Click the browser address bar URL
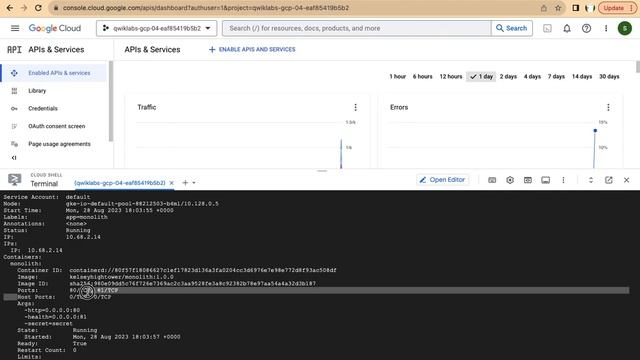 206,8
